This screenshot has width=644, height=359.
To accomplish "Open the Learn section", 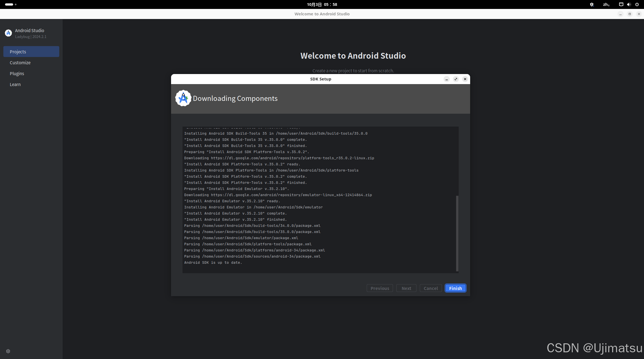I will click(x=15, y=84).
